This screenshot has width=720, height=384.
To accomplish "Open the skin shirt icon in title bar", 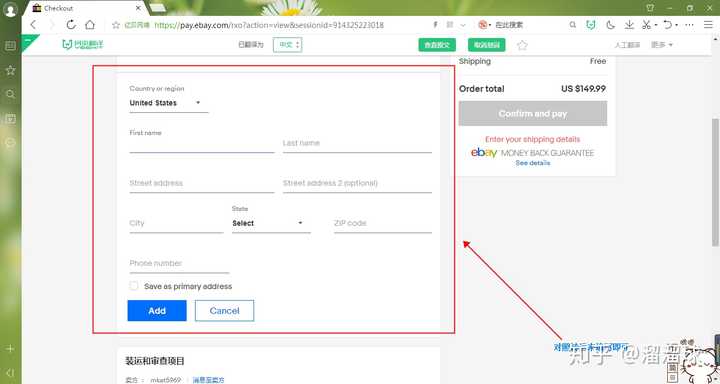I will (650, 8).
